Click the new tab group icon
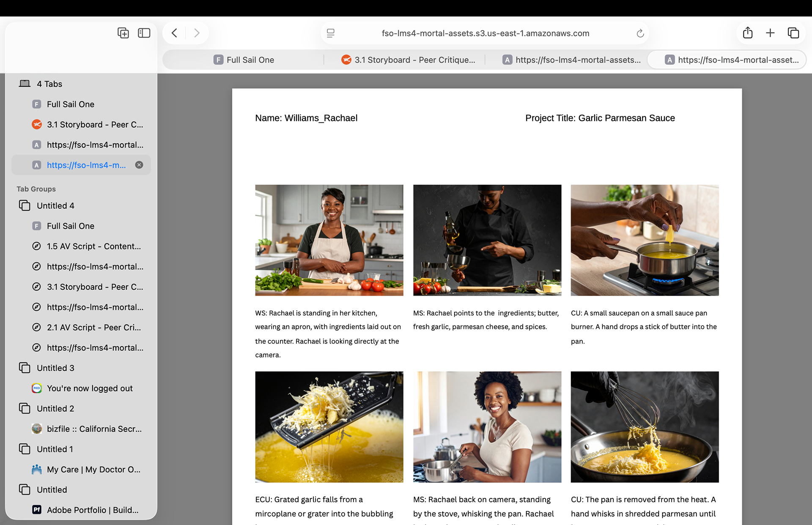The image size is (812, 525). (123, 33)
